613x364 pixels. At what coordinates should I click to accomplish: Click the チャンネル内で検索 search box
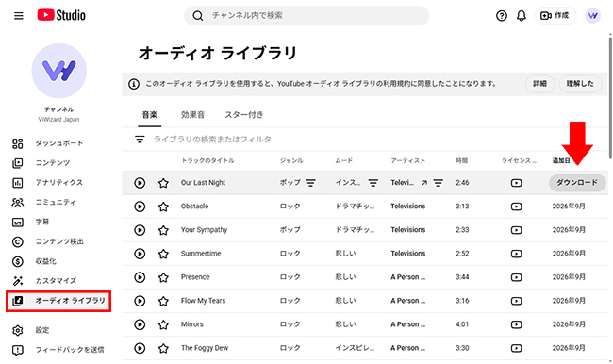pyautogui.click(x=306, y=16)
